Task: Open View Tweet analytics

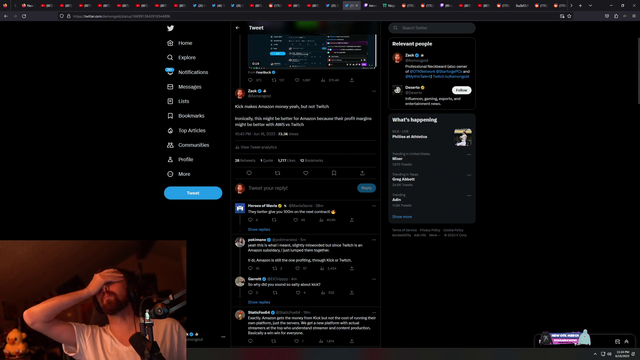Action: tap(256, 147)
